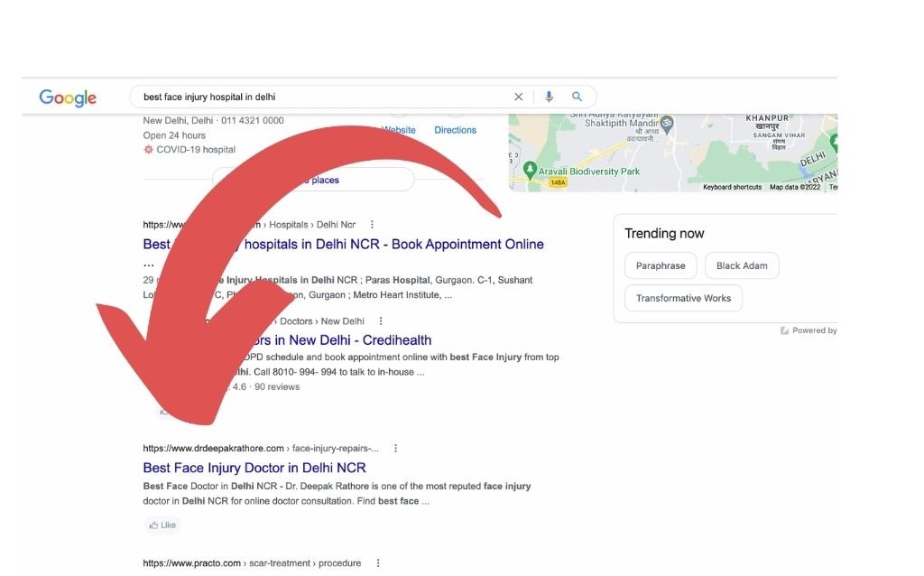
Task: Click Keyboard shortcuts on the map
Action: click(732, 187)
